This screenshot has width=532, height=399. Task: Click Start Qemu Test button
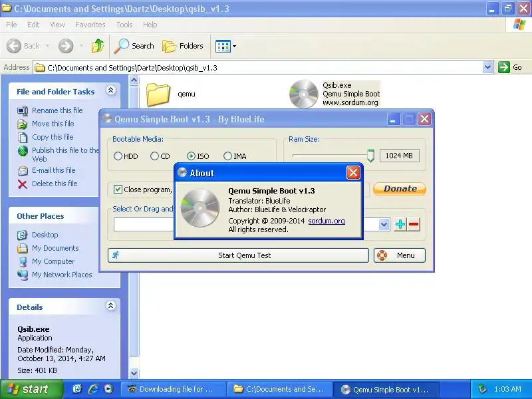click(238, 255)
